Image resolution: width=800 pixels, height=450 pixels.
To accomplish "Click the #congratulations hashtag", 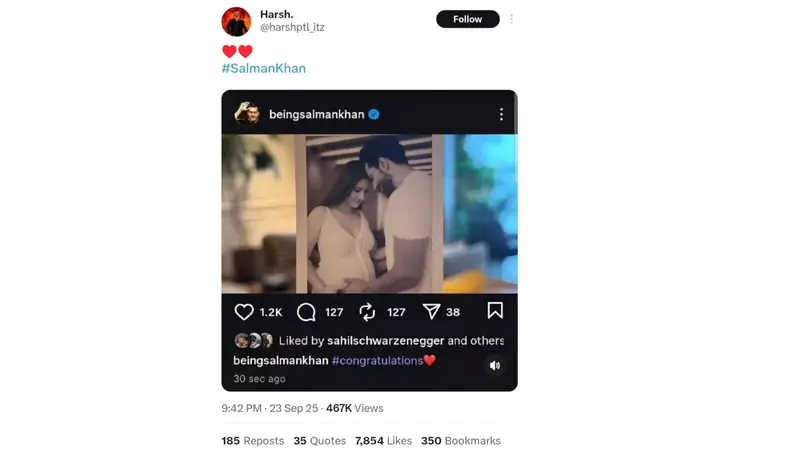I will 377,361.
